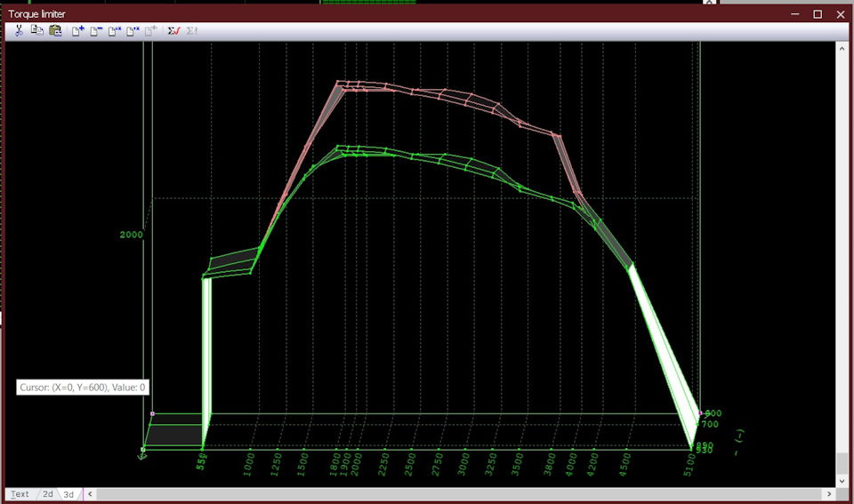Click the Cursor value tooltip text
Screen dimensions: 854x504
82,388
